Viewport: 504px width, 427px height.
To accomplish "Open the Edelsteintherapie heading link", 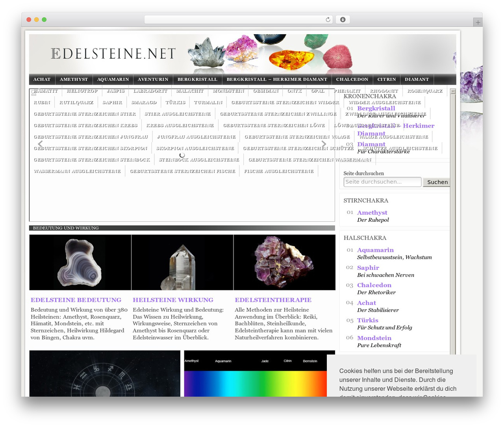I will (x=273, y=300).
